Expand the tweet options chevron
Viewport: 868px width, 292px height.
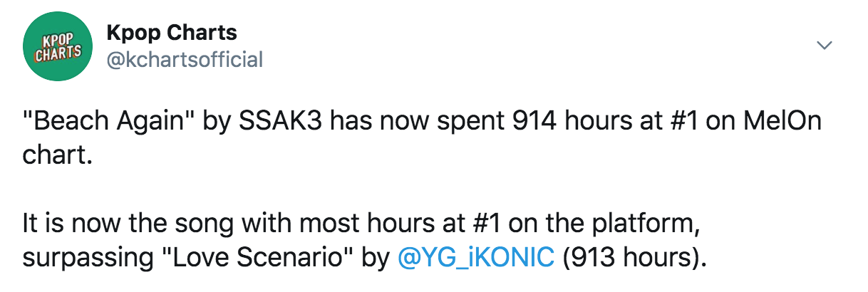coord(825,46)
